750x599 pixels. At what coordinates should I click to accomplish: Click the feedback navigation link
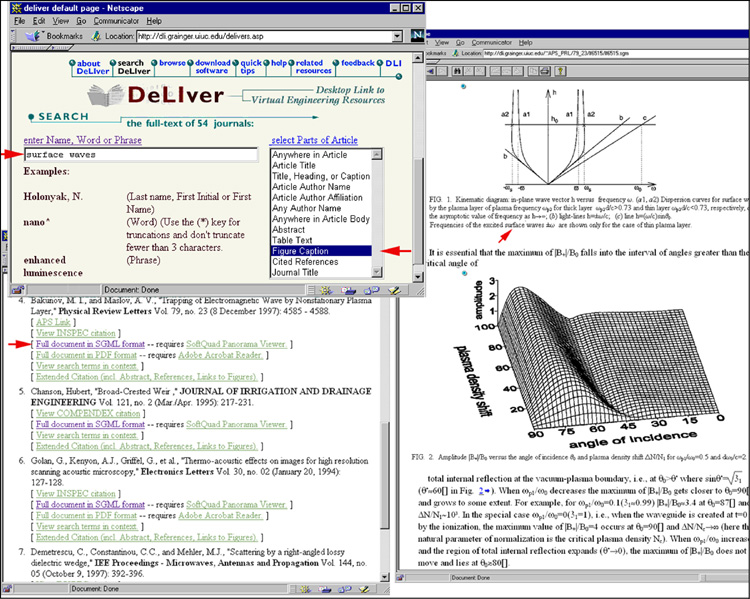coord(358,63)
